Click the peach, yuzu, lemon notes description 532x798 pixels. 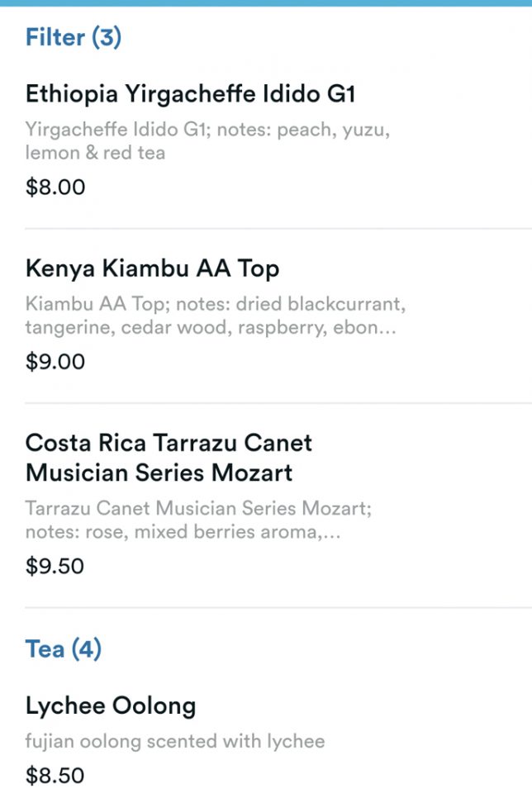(x=207, y=141)
